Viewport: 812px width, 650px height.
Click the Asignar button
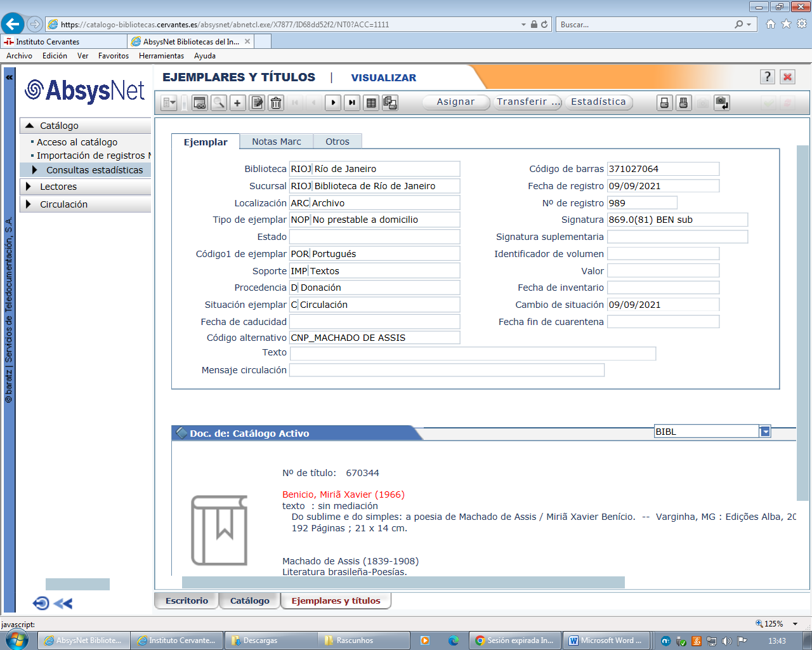[x=455, y=102]
